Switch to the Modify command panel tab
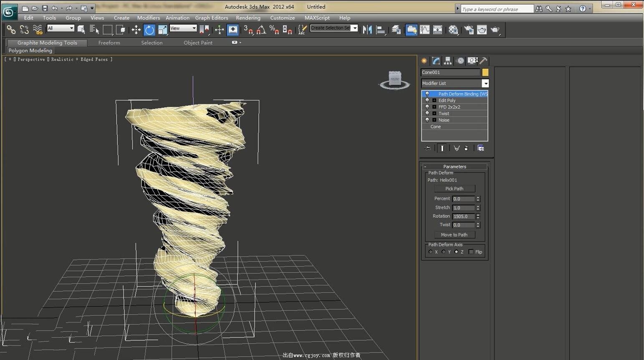The image size is (644, 360). click(436, 61)
